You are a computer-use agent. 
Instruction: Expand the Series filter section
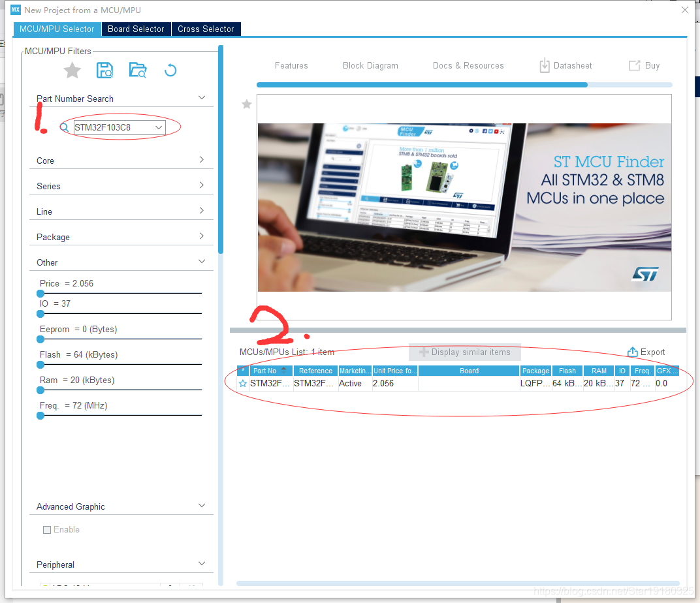click(202, 185)
